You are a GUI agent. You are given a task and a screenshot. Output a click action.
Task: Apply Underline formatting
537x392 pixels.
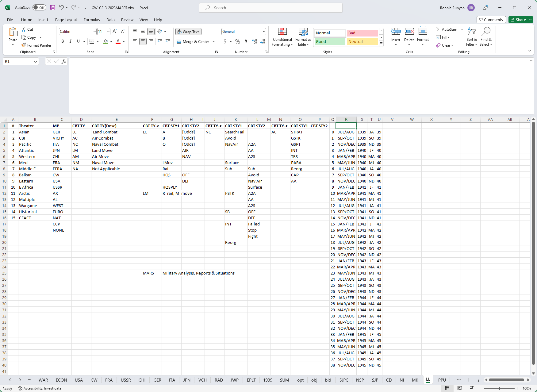[78, 41]
